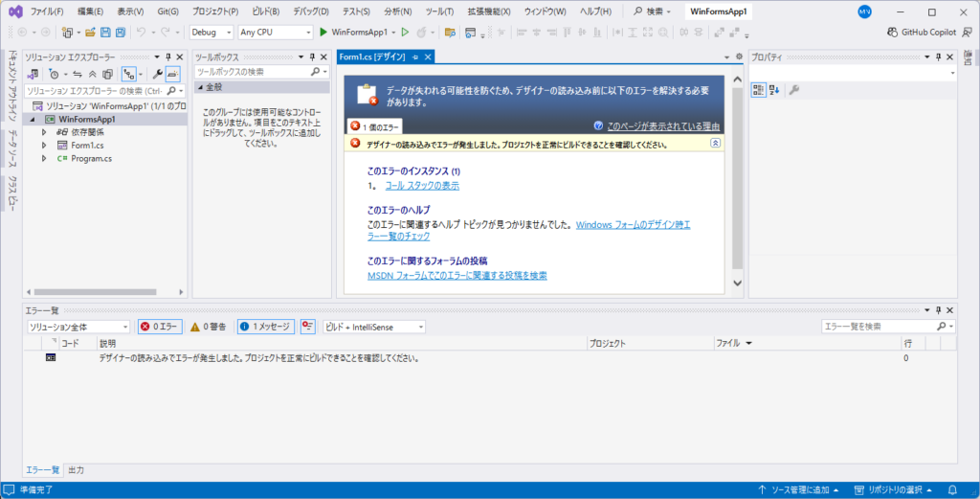
Task: Open Solution Explorer properties wrench icon
Action: click(x=157, y=74)
